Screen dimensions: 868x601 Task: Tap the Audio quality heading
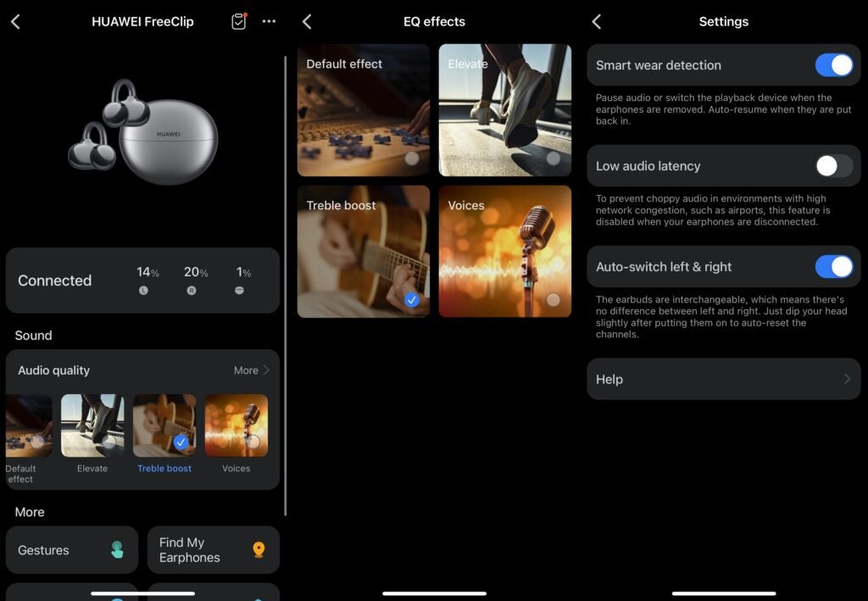(x=53, y=370)
